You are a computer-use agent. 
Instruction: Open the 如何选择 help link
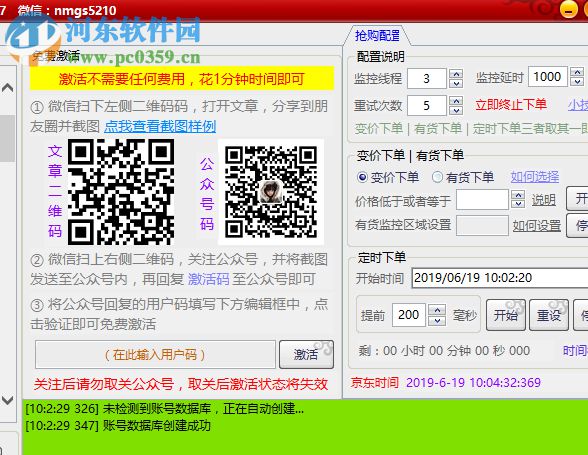click(x=535, y=177)
